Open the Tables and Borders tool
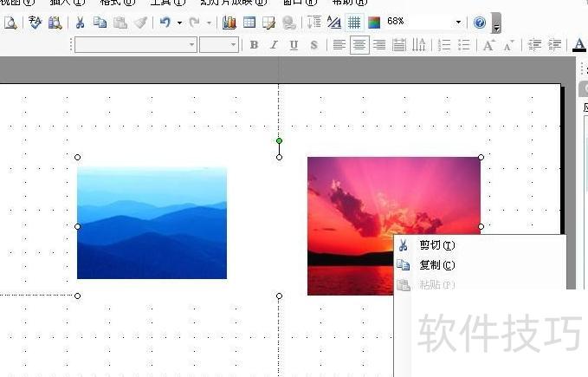The width and height of the screenshot is (588, 377). coord(268,23)
